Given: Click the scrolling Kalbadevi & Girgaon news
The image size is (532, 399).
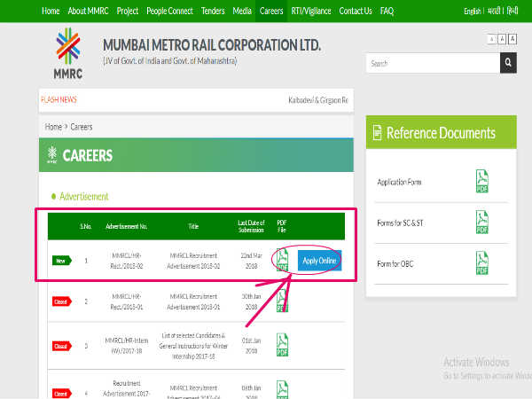Looking at the screenshot, I should tap(318, 100).
